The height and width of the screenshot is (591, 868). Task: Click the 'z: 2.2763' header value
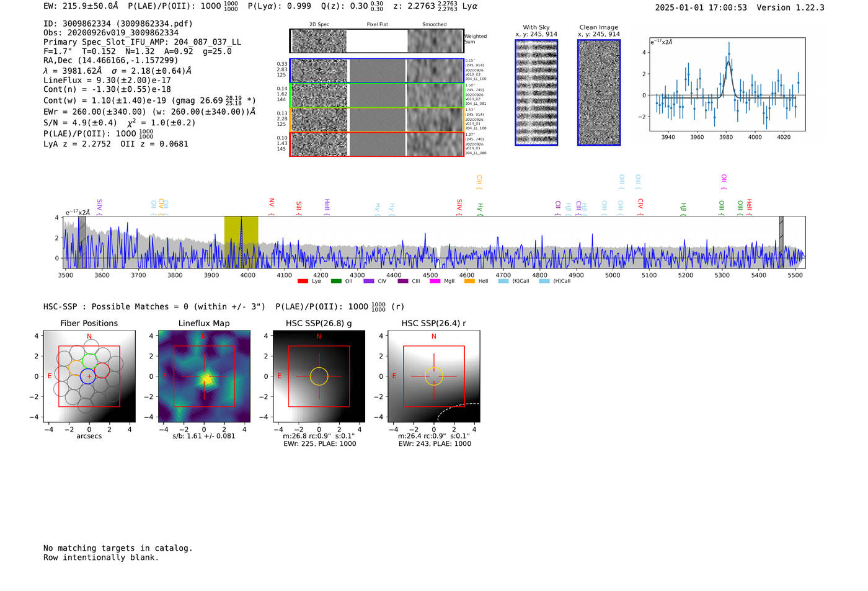(414, 6)
